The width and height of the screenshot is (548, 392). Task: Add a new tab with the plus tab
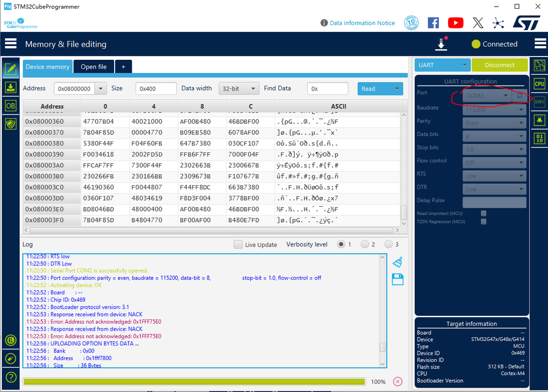[x=123, y=67]
